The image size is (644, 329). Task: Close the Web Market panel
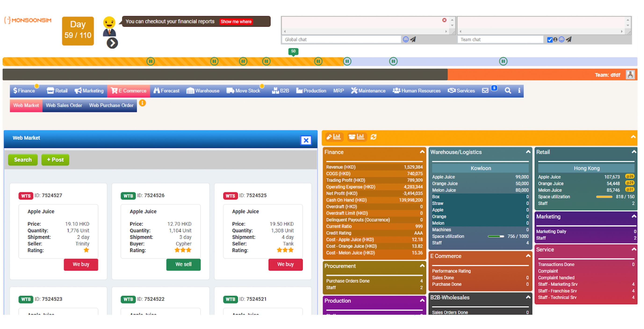point(306,140)
